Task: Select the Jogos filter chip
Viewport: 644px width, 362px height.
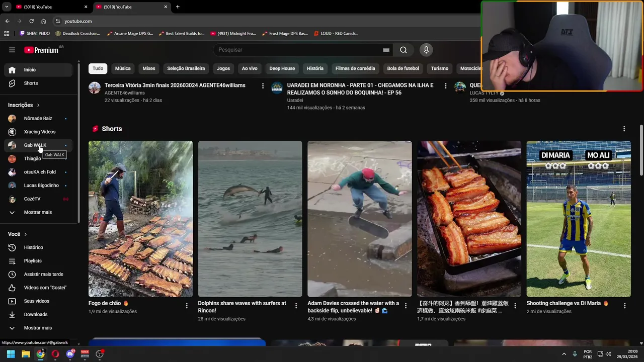Action: [223, 68]
